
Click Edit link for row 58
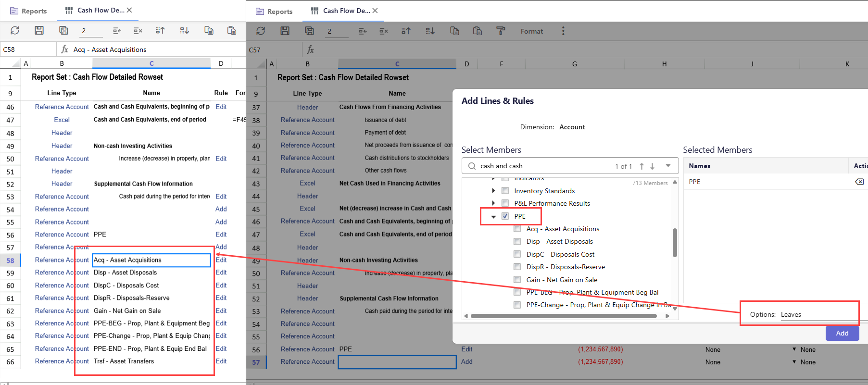point(221,260)
